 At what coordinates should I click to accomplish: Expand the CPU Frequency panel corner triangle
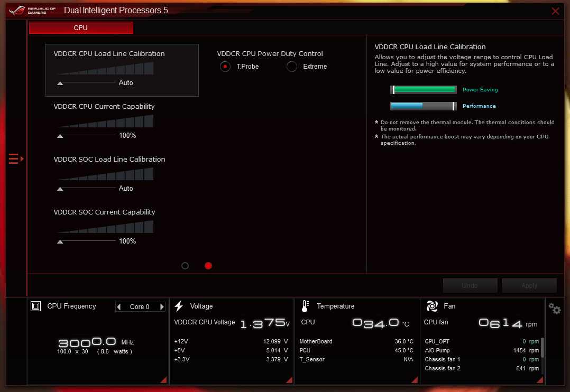[164, 380]
